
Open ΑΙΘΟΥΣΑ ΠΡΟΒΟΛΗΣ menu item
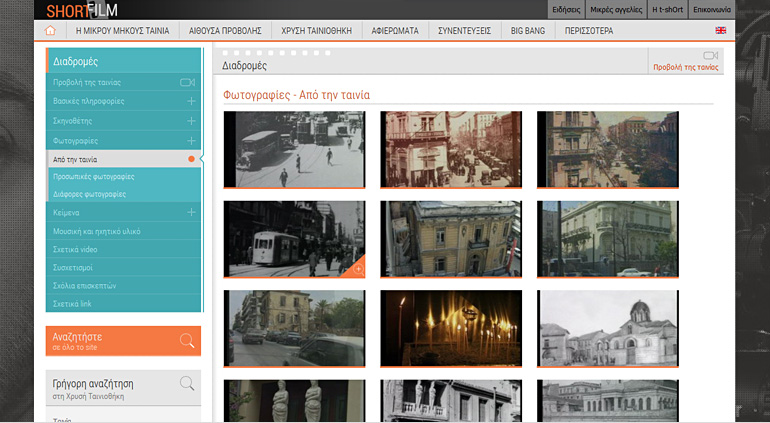click(x=225, y=30)
